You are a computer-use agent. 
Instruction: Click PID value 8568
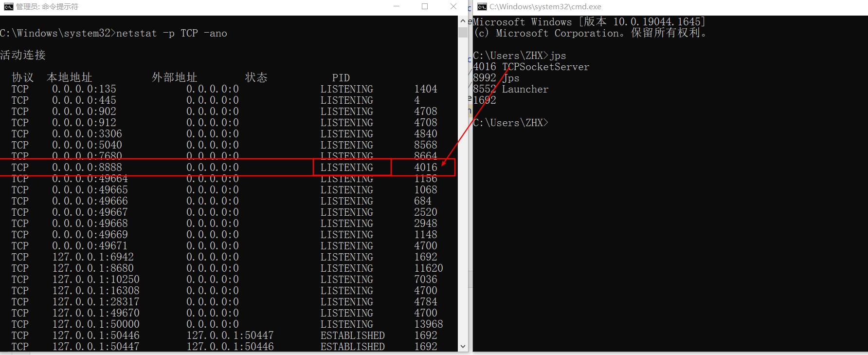pos(426,145)
